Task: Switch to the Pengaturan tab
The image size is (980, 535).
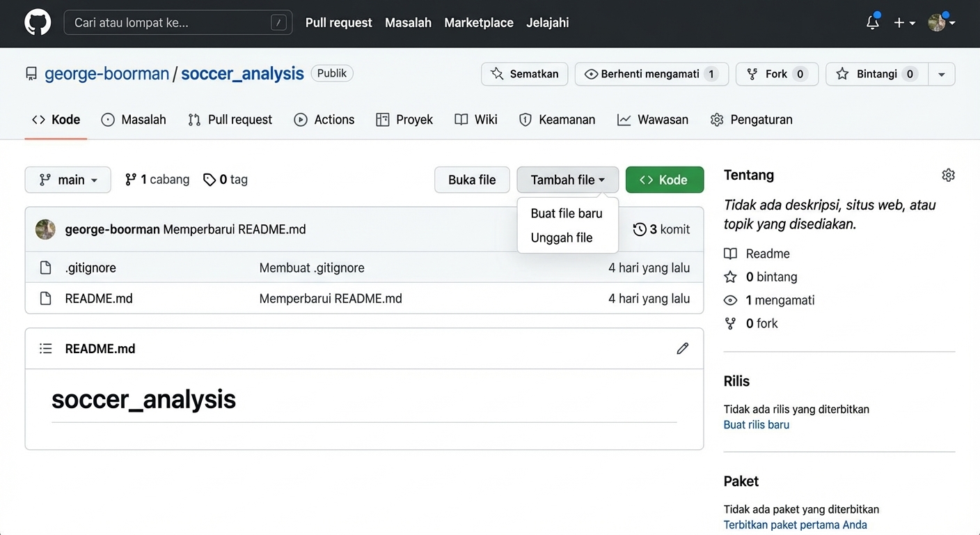Action: pos(752,120)
